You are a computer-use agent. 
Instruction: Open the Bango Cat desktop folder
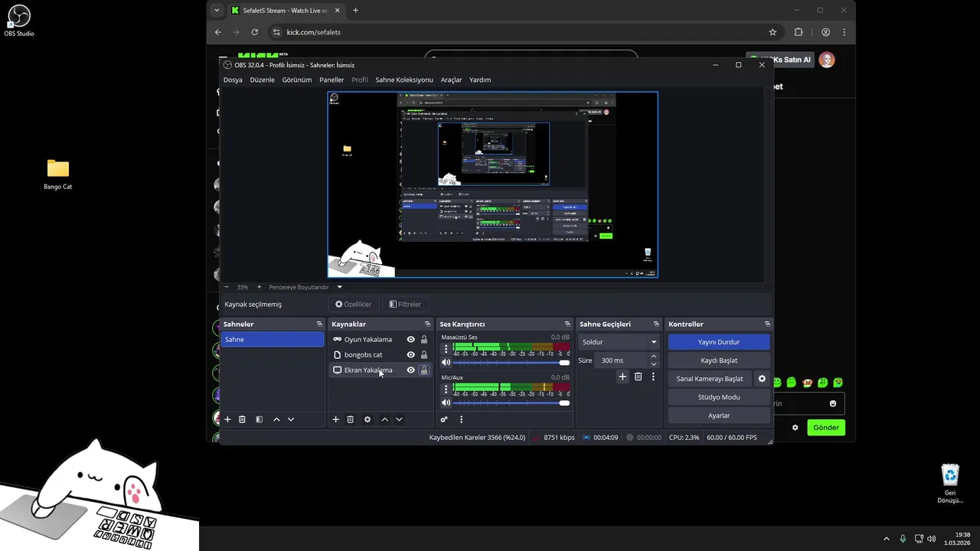(58, 174)
